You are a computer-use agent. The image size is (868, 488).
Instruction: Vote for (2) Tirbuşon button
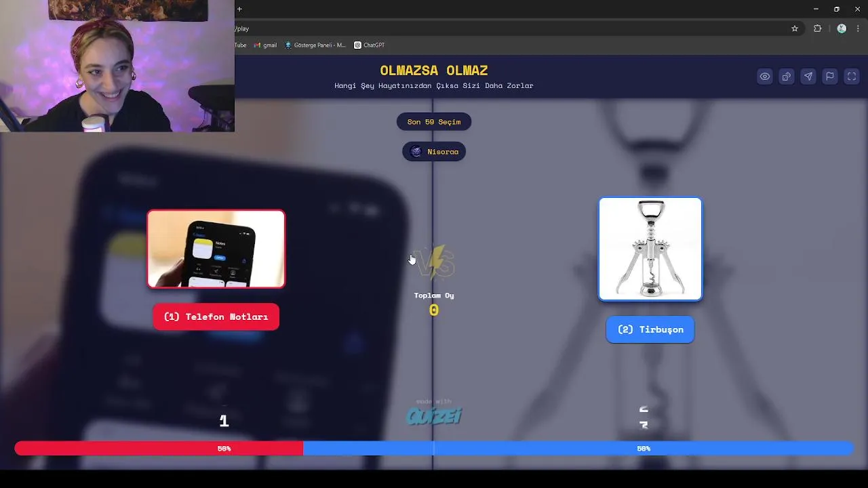click(650, 329)
